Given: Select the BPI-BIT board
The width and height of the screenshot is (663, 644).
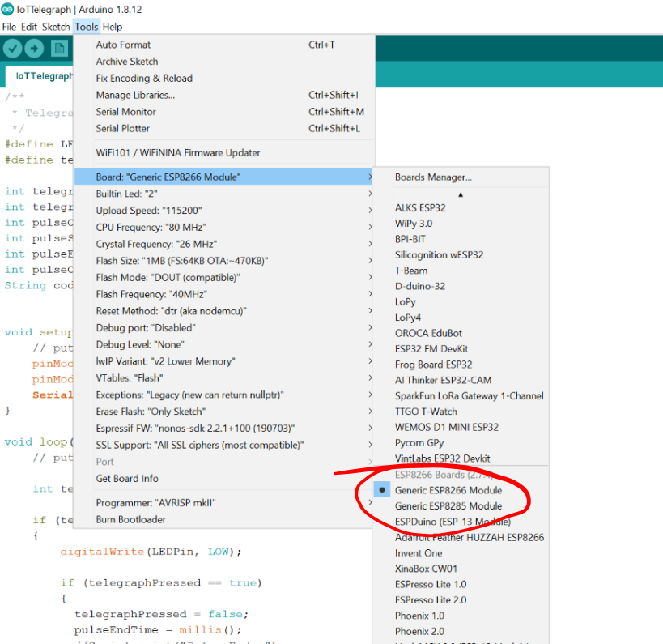Looking at the screenshot, I should [x=461, y=239].
